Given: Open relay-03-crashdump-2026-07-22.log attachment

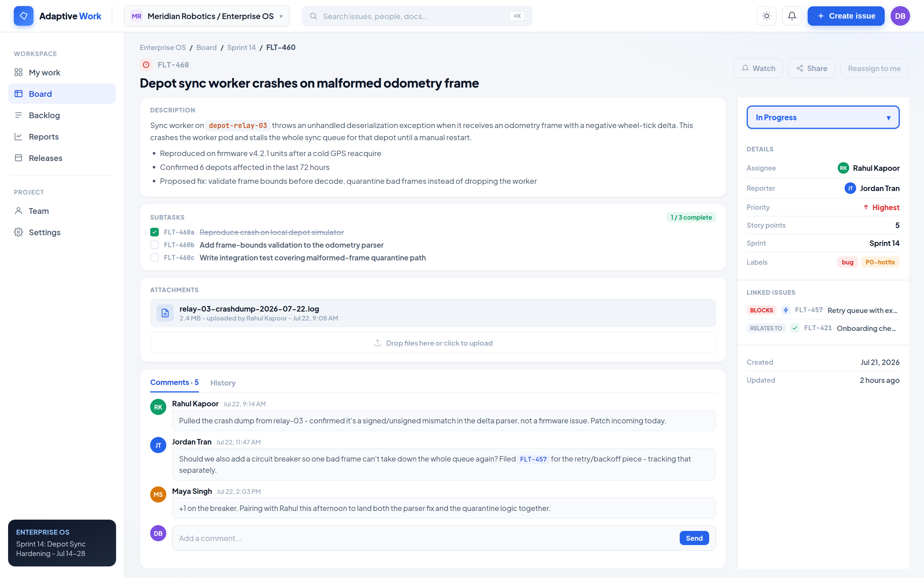Looking at the screenshot, I should [433, 313].
